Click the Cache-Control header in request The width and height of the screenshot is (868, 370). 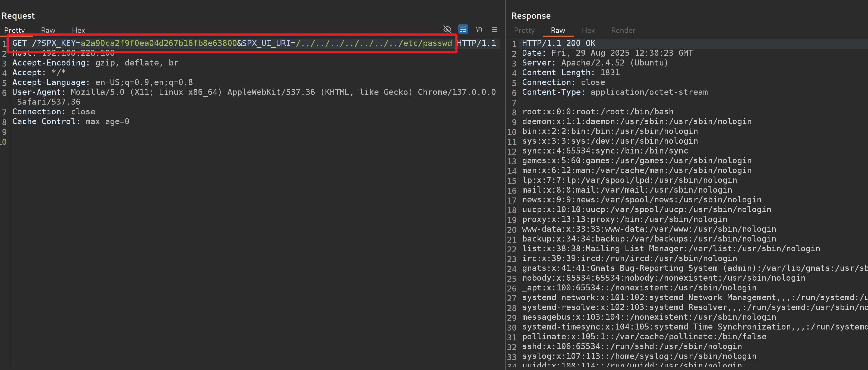point(46,121)
